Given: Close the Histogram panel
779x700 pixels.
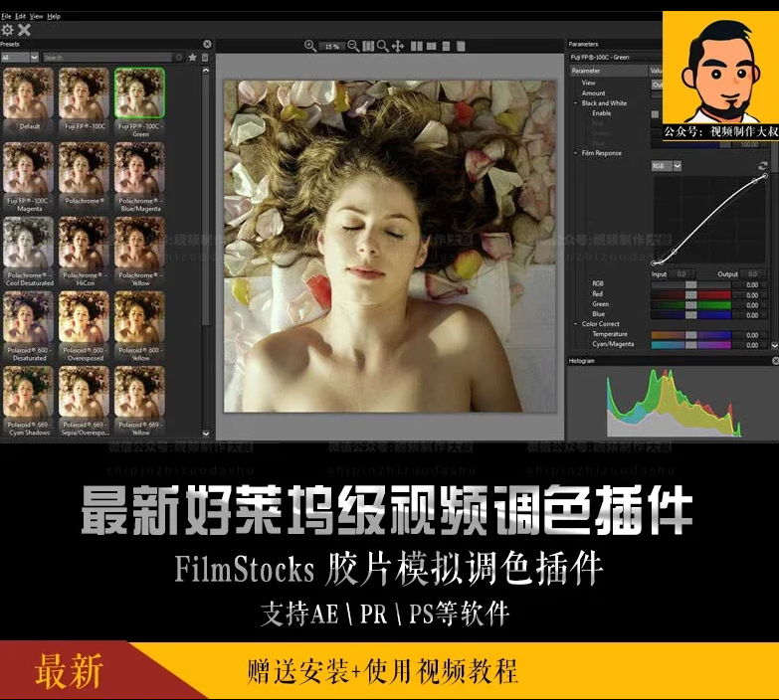Looking at the screenshot, I should click(x=776, y=361).
